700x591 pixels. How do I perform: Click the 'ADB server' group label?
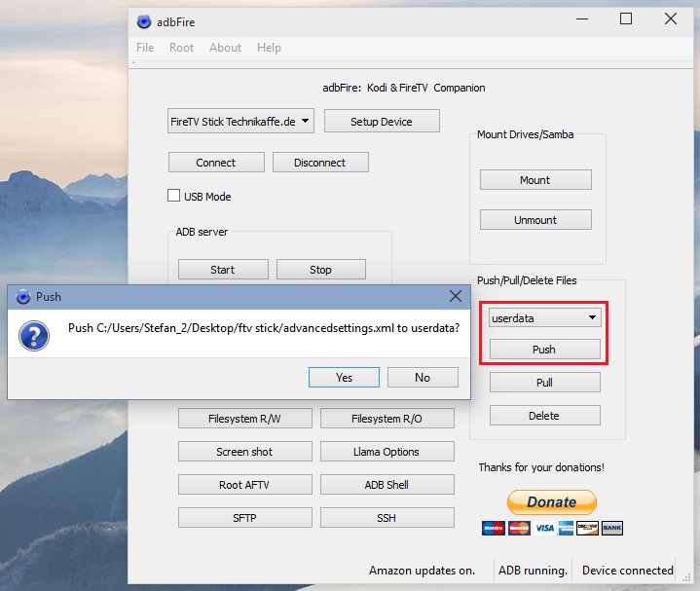click(202, 232)
